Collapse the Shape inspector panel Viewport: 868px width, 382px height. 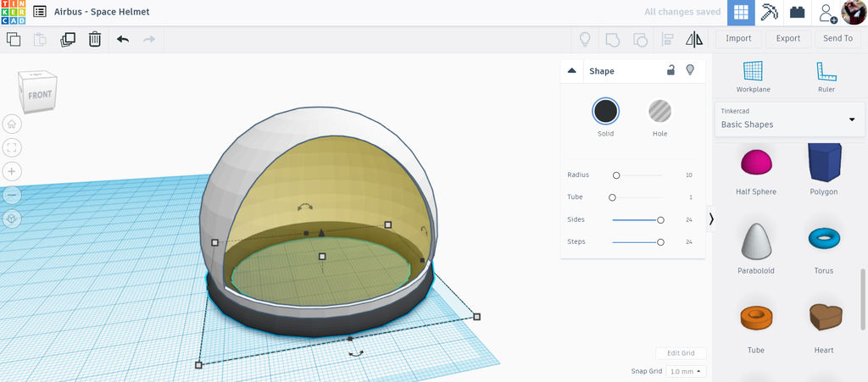coord(572,71)
